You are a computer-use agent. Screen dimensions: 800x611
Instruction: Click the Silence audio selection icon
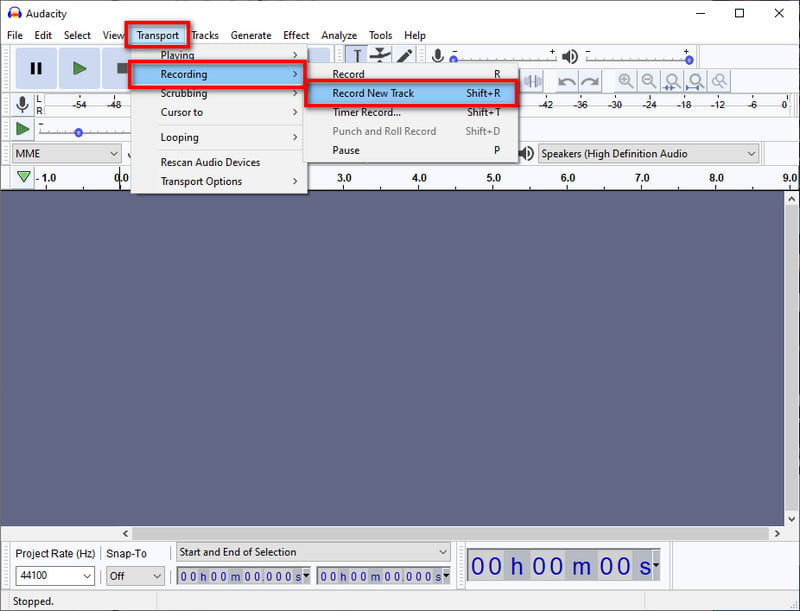[532, 81]
